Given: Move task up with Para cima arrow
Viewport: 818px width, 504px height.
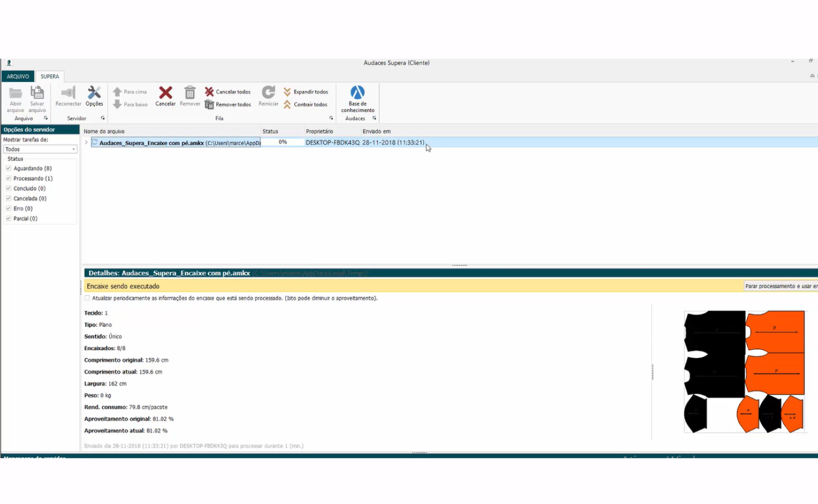Looking at the screenshot, I should click(x=117, y=92).
